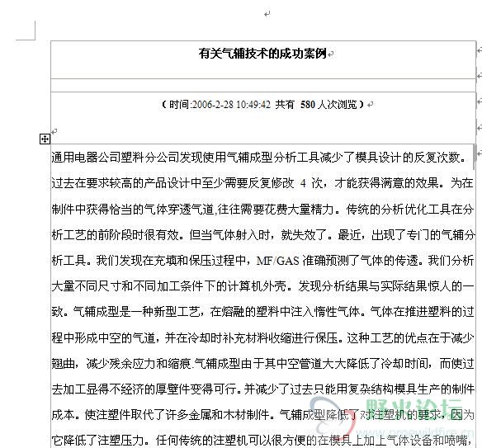Image resolution: width=482 pixels, height=448 pixels.
Task: Click the timestamp 2006-2-28 10:49:42
Action: pyautogui.click(x=231, y=105)
